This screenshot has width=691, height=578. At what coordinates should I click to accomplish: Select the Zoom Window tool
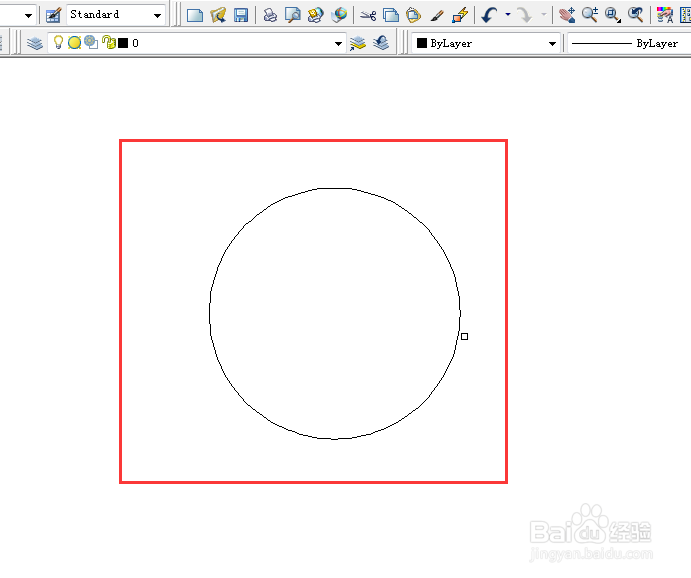[x=613, y=15]
